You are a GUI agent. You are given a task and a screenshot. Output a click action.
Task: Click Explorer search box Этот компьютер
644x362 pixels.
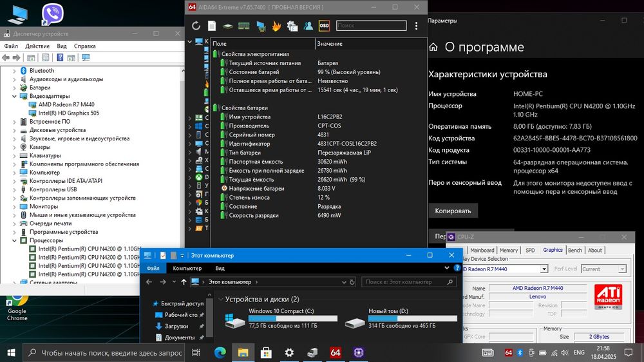(x=409, y=282)
